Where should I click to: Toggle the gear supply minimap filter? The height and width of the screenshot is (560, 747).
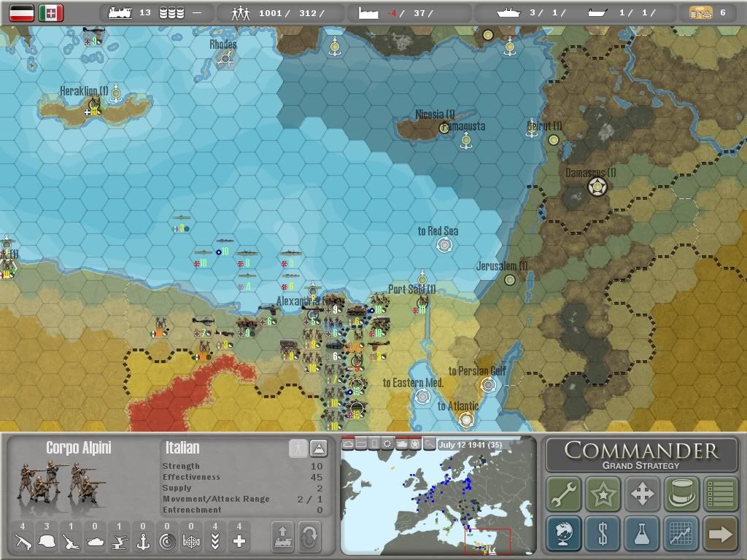click(x=388, y=444)
